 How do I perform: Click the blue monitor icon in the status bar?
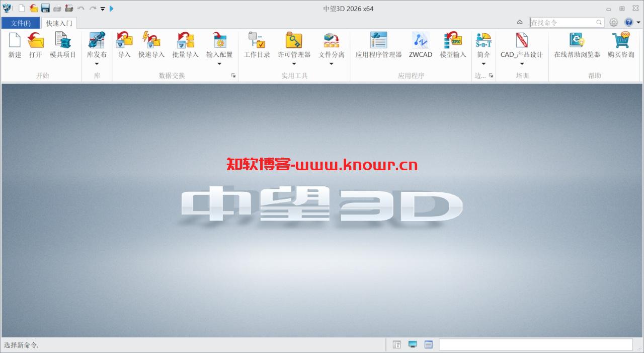click(x=413, y=344)
